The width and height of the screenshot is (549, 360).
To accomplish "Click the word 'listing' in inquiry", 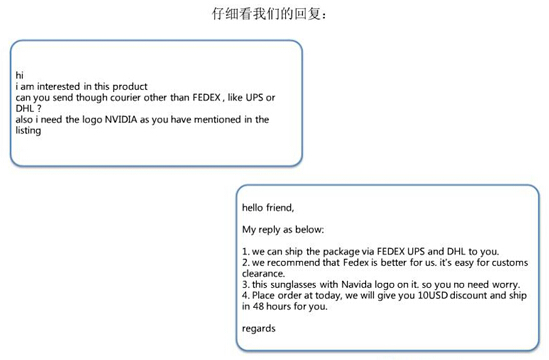I will (x=28, y=131).
